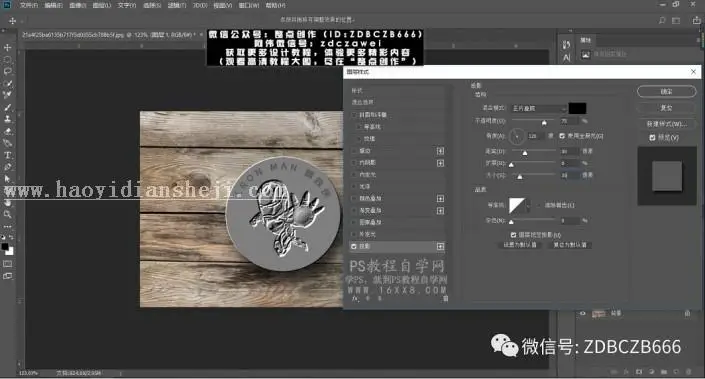Toggle 消除锯齿 (Anti-aliased) checkbox
705x379 pixels.
tap(539, 205)
